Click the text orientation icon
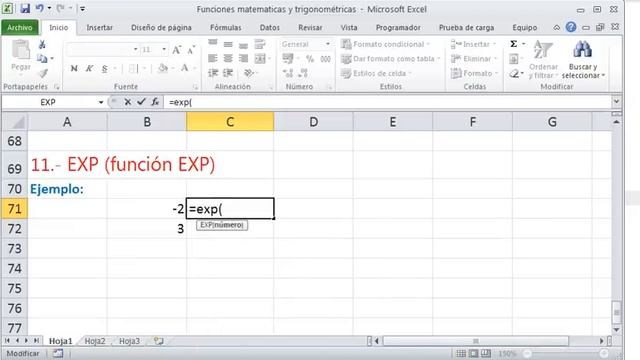640x360 pixels. [x=248, y=73]
